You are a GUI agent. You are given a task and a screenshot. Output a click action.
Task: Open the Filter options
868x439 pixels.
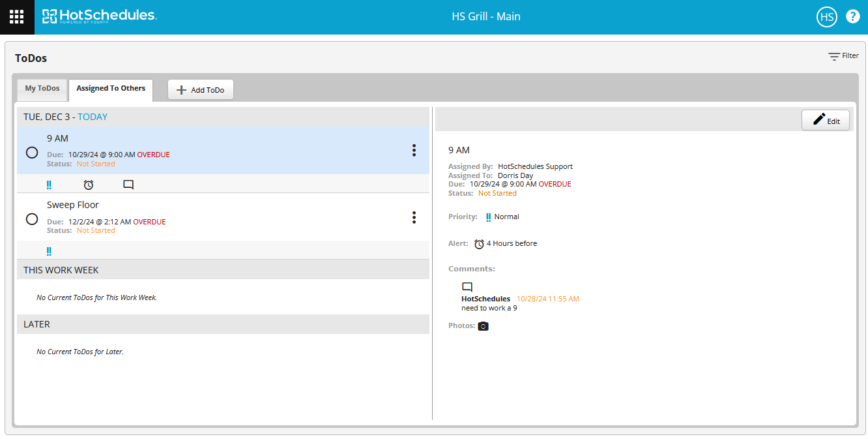tap(843, 56)
